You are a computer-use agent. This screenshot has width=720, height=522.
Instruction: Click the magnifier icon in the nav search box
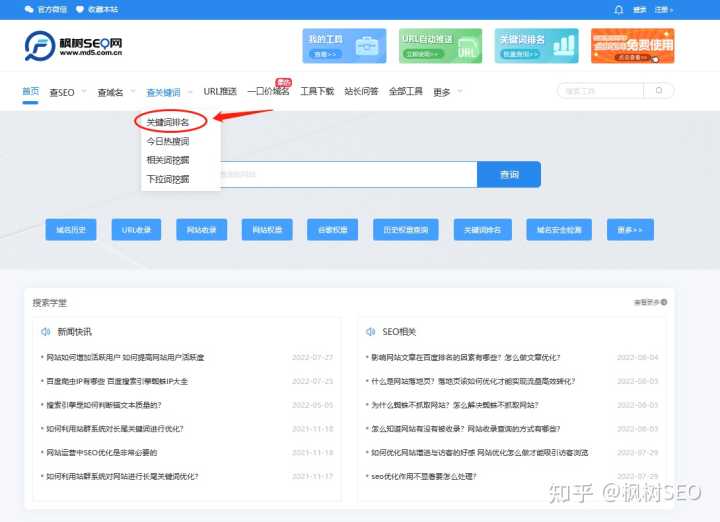[x=659, y=90]
